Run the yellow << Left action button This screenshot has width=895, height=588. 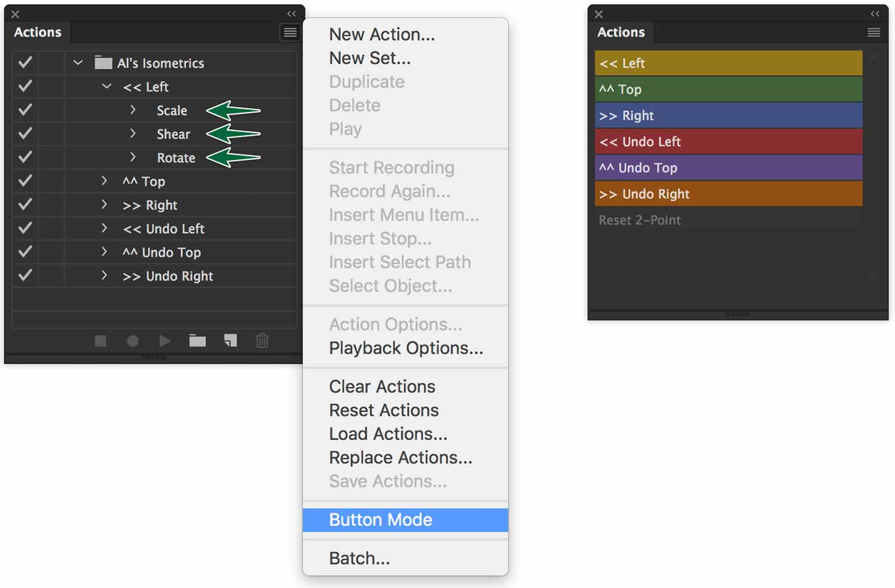729,63
